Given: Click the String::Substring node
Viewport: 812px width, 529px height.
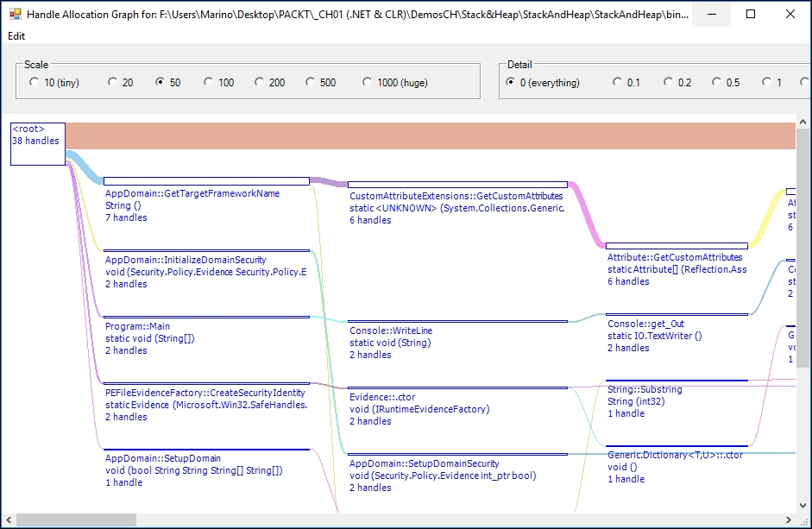Looking at the screenshot, I should tap(677, 400).
